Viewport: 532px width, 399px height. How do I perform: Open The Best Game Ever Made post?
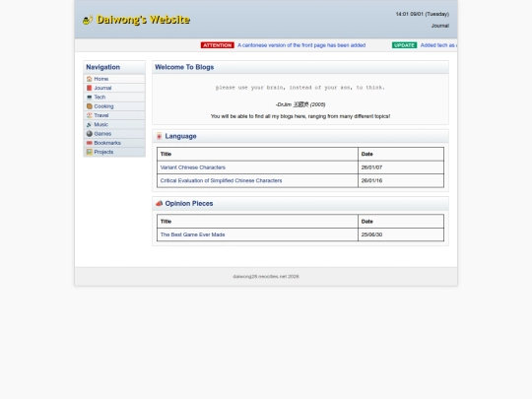[x=192, y=234]
